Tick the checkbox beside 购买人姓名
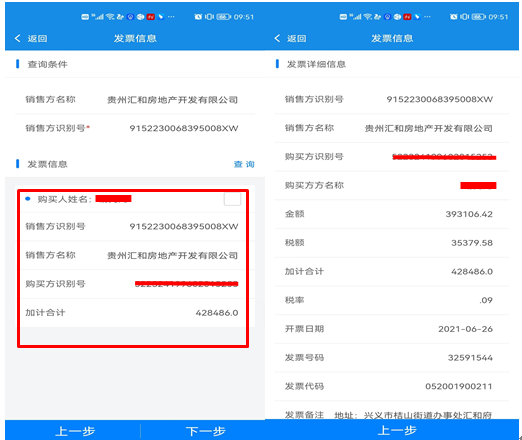This screenshot has width=522, height=440. tap(232, 199)
